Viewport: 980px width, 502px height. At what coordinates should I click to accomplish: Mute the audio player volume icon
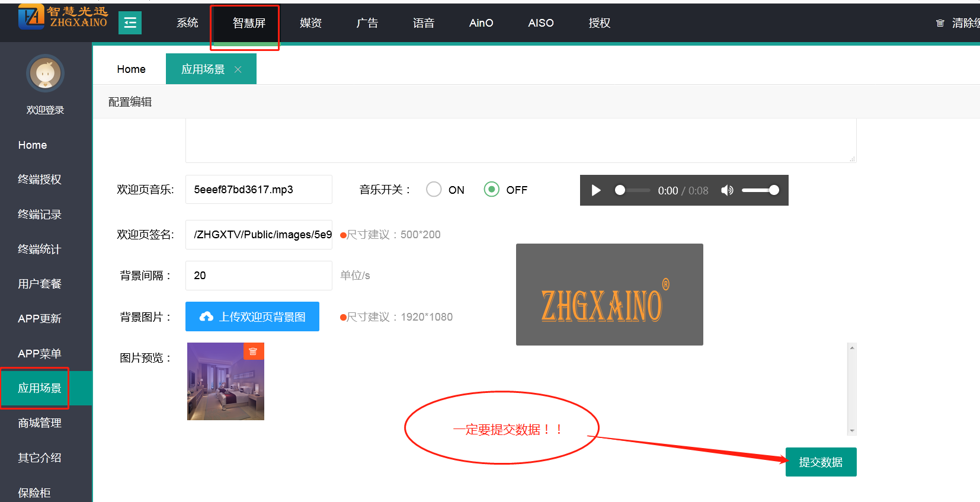727,190
